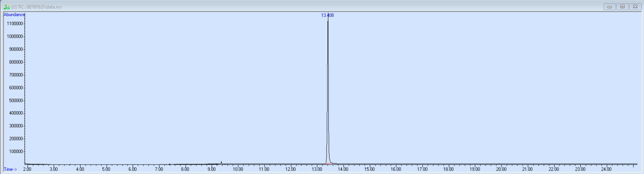
Task: Click the 800000 abundance tick label
Action: tap(16, 62)
